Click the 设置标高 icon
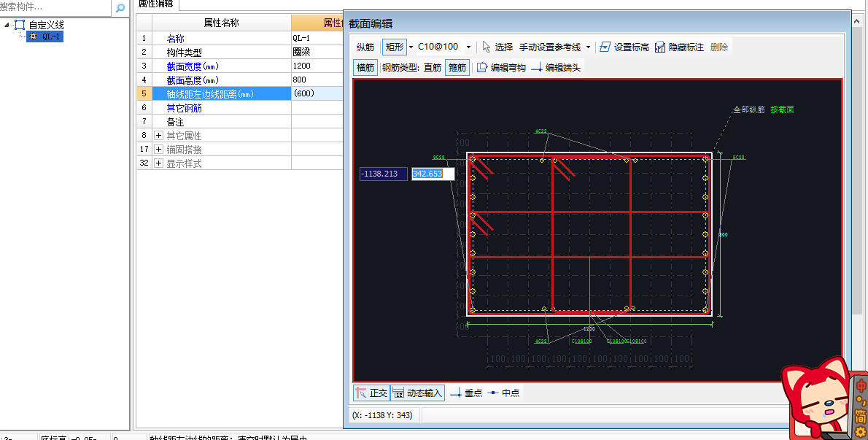Screen dimensions: 868x440 [x=605, y=47]
